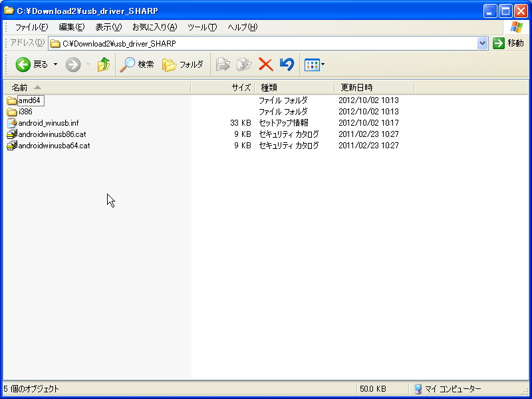Expand the address bar dropdown arrow
This screenshot has width=532, height=399.
tap(482, 43)
